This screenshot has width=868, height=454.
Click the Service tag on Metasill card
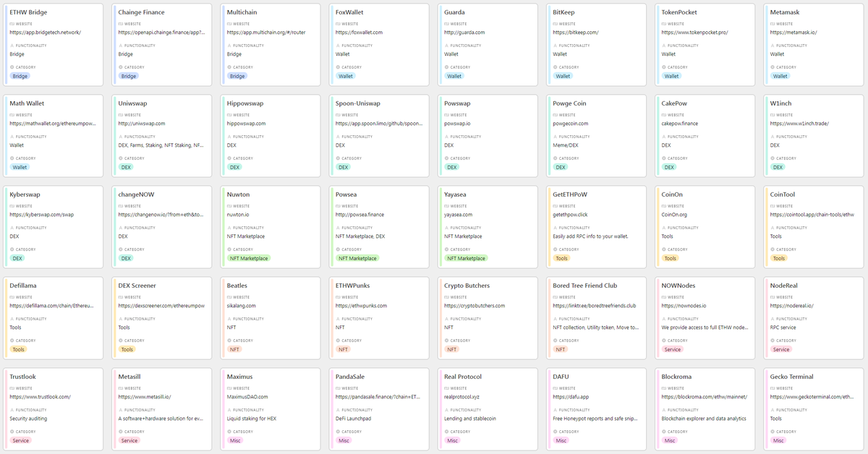(x=129, y=440)
